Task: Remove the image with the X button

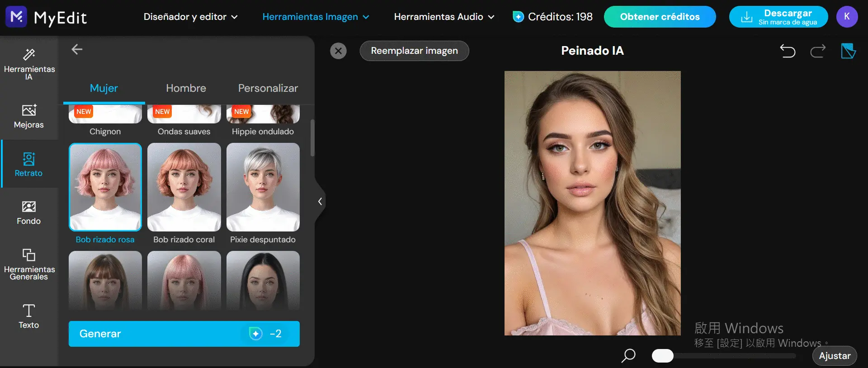Action: point(338,51)
